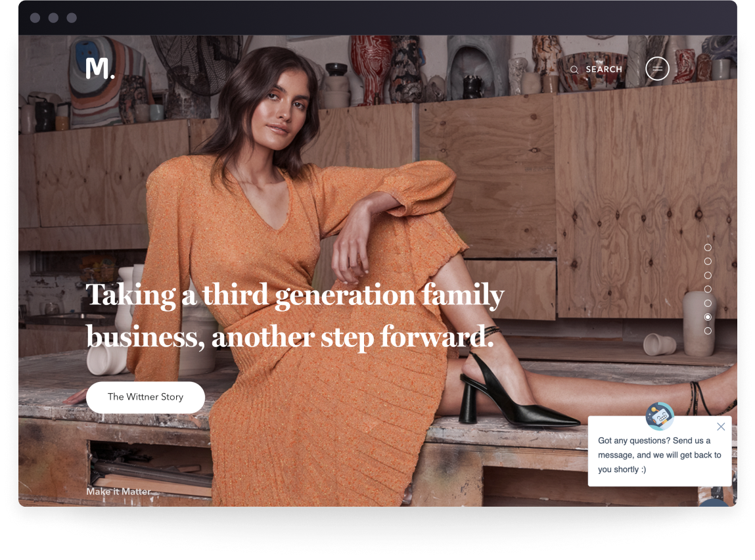The height and width of the screenshot is (560, 755).
Task: Click the M. logo
Action: coord(100,68)
